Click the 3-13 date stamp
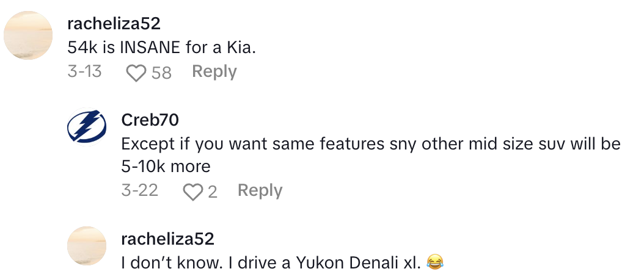 tap(84, 72)
